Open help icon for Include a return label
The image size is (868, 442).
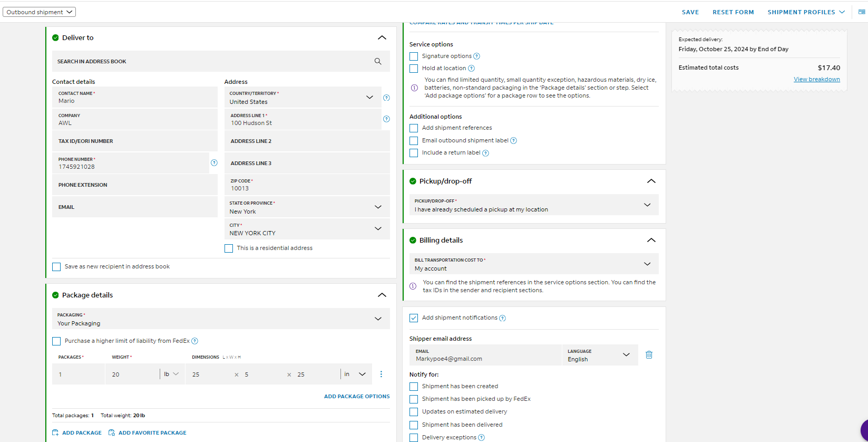coord(485,153)
